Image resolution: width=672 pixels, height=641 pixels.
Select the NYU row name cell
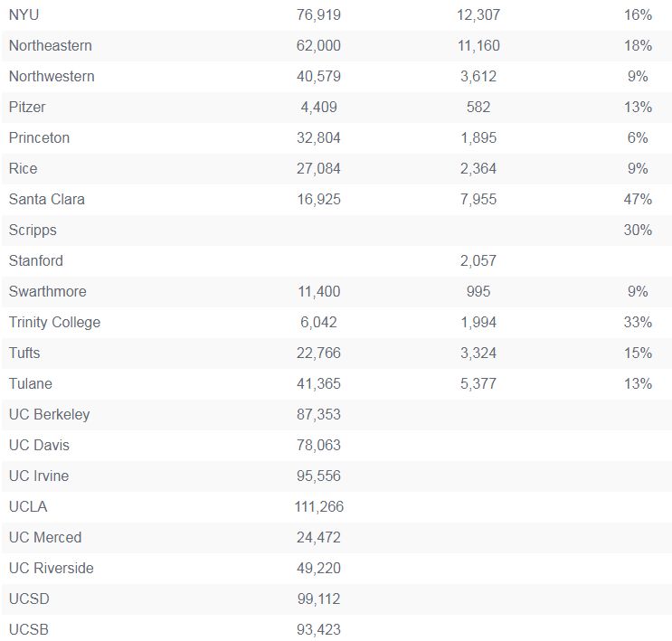tap(24, 15)
